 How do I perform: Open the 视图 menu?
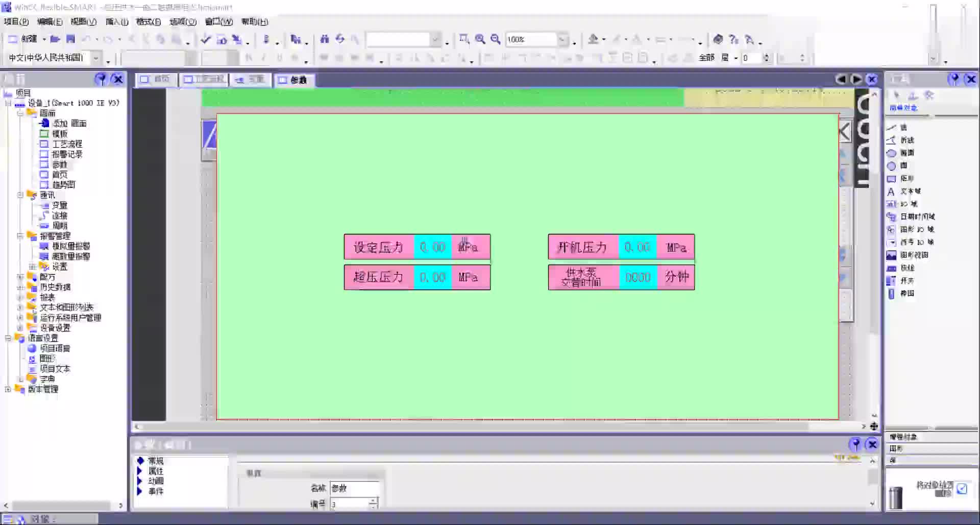[83, 21]
